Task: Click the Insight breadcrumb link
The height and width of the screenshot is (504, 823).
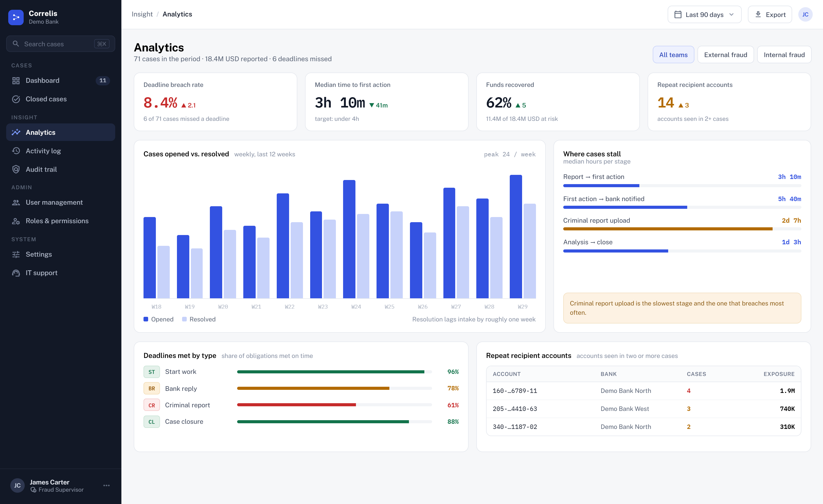Action: tap(142, 14)
